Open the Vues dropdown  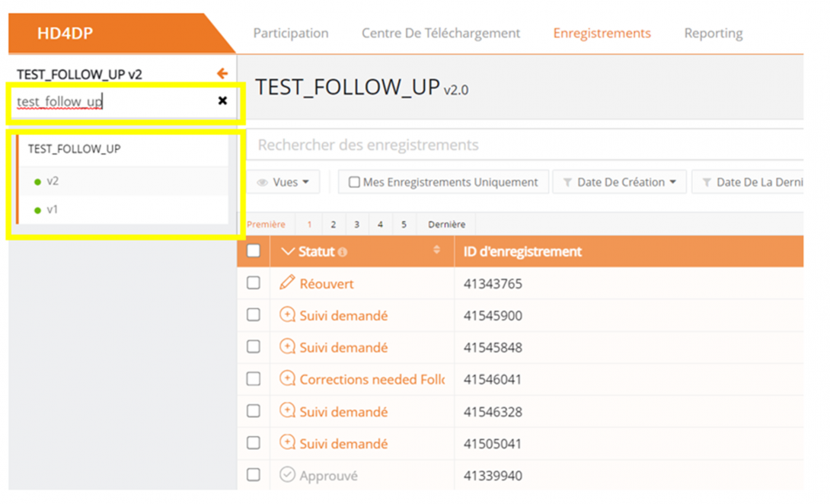(x=284, y=183)
